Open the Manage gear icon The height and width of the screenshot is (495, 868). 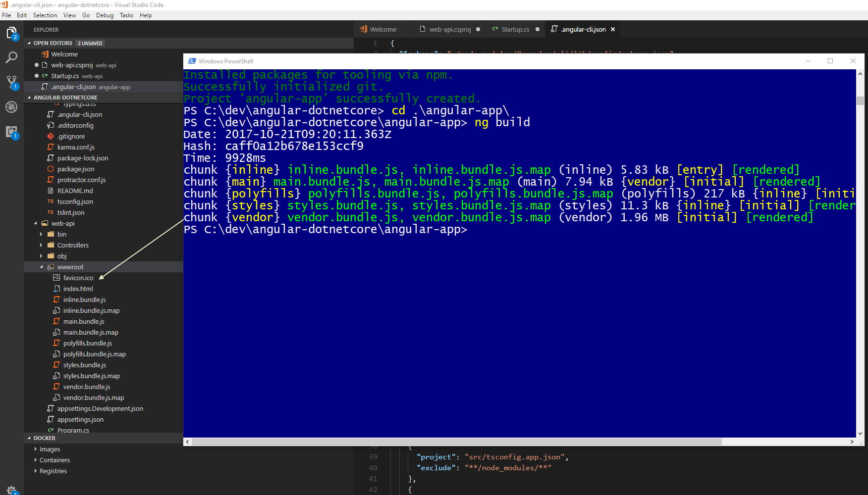click(11, 490)
